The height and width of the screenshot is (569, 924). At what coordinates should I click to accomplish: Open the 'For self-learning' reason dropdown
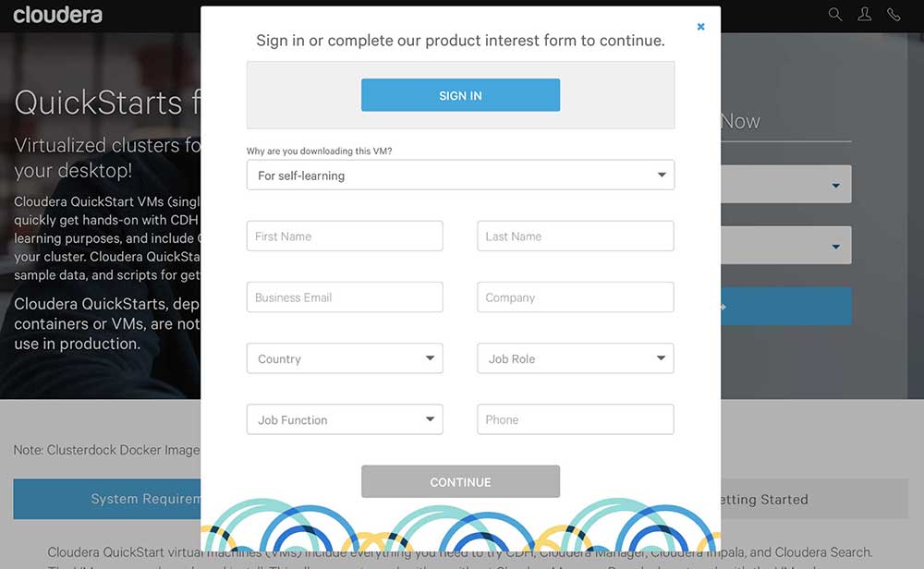[460, 175]
